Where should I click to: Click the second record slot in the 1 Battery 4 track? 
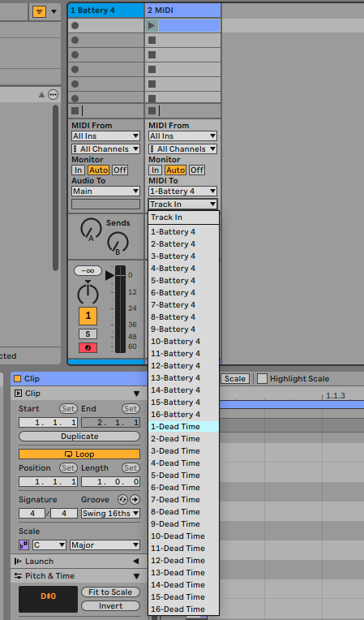pos(75,40)
